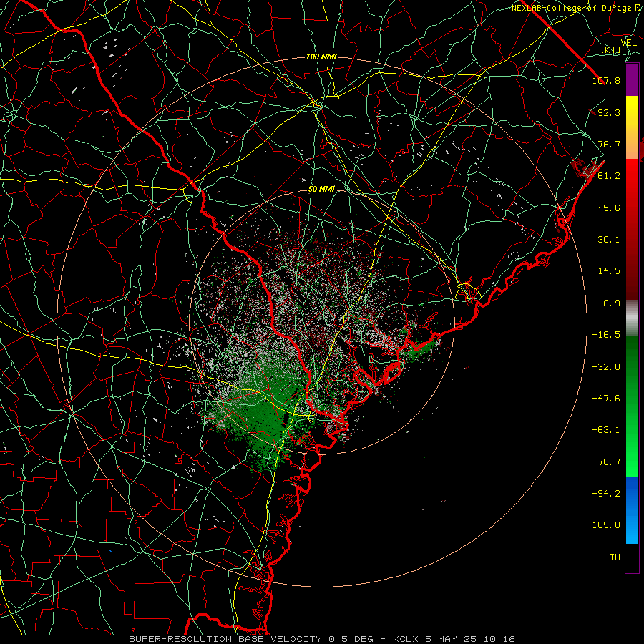Click the -109.8 legend value
644x644 pixels.
[603, 525]
